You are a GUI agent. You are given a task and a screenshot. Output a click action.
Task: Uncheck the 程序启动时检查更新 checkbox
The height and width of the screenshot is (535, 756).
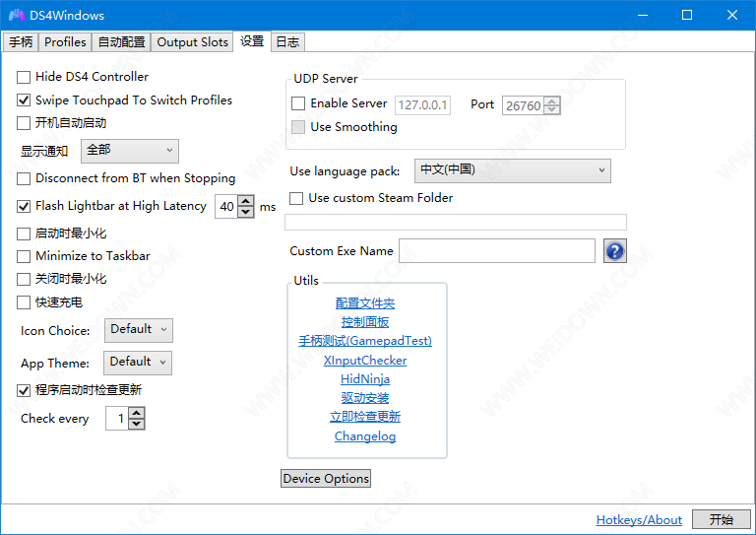[24, 390]
